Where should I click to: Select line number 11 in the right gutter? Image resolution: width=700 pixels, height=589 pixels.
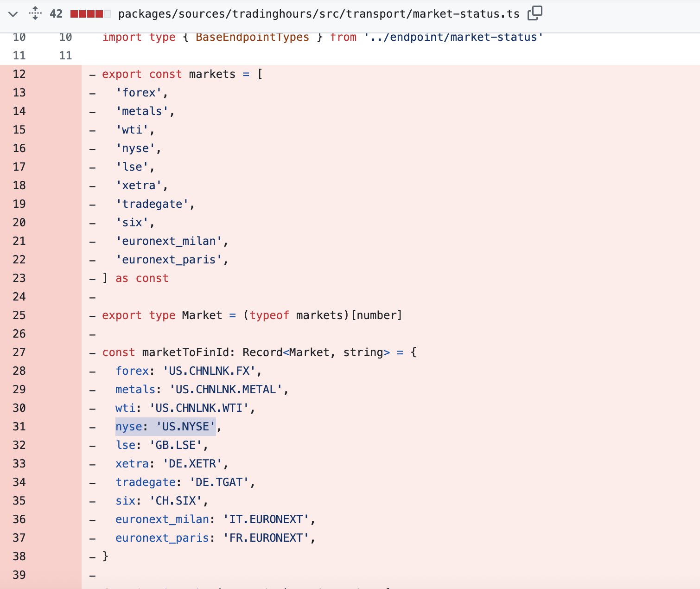pos(65,55)
